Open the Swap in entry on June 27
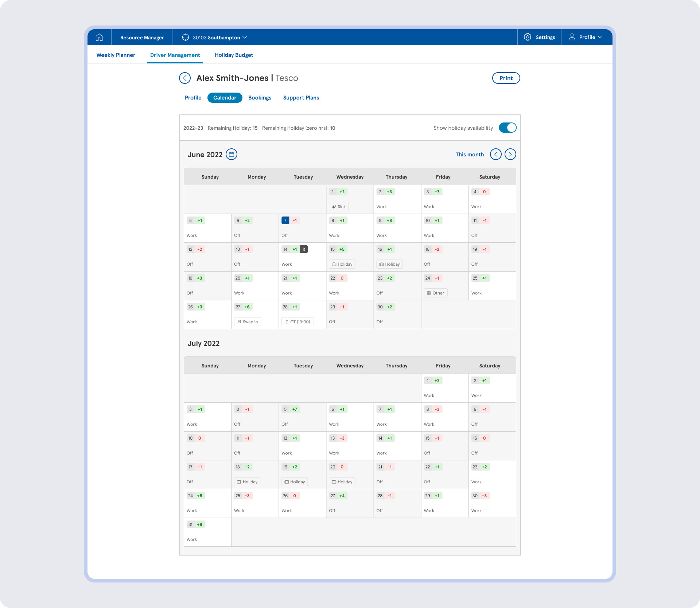This screenshot has width=700, height=608. (x=248, y=322)
